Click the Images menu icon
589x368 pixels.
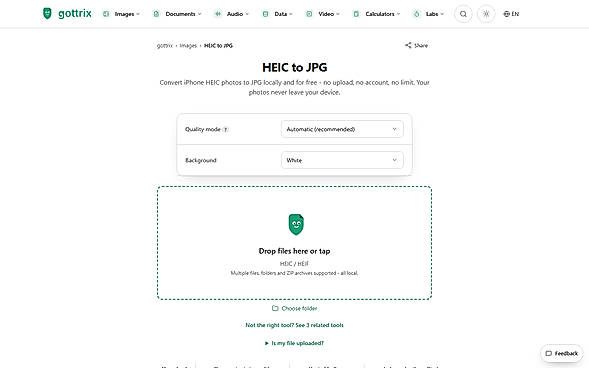[106, 14]
